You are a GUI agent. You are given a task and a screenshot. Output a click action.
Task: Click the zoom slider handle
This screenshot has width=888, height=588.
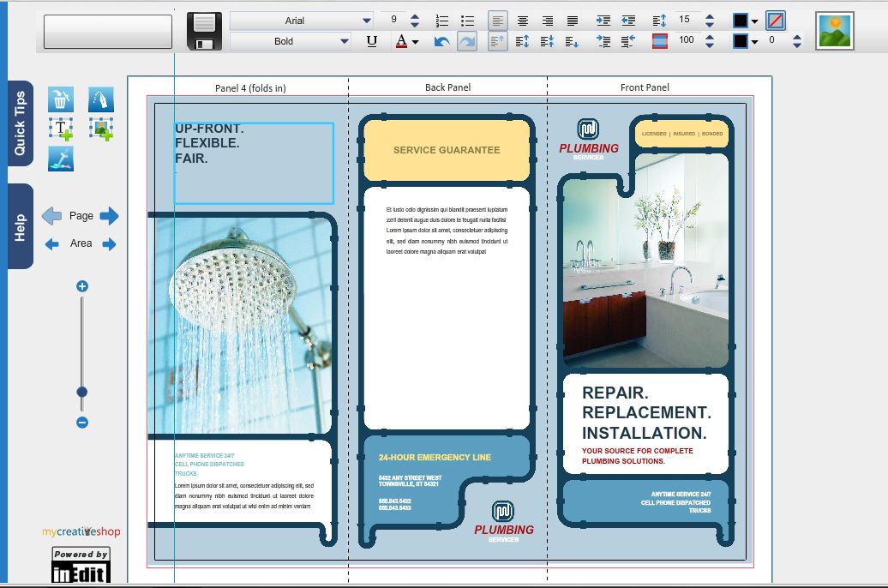tap(82, 392)
